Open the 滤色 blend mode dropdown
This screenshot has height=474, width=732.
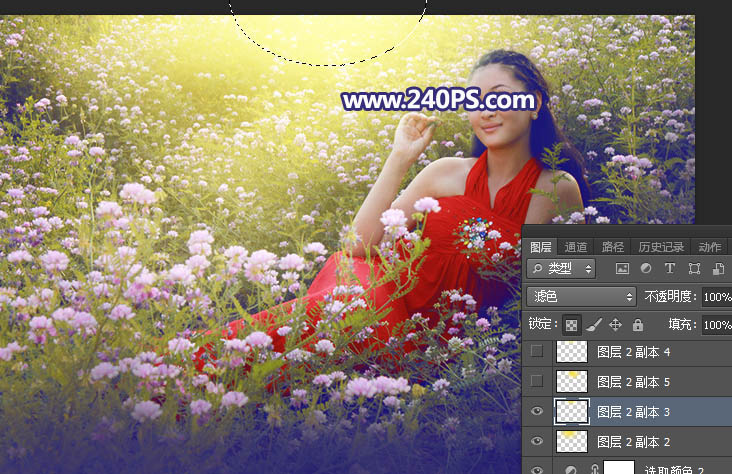[x=581, y=297]
